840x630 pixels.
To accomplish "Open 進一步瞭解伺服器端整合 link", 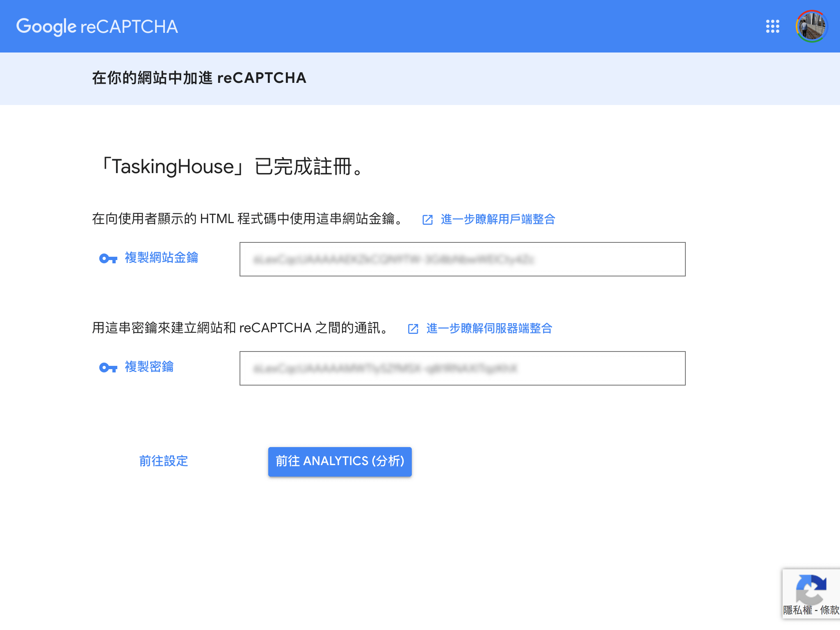I will click(489, 329).
